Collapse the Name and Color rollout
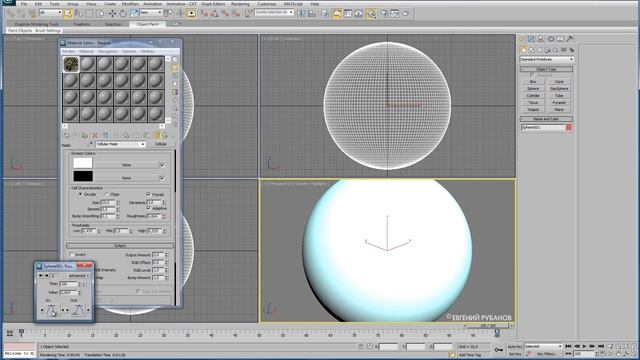640x360 pixels. (x=546, y=119)
